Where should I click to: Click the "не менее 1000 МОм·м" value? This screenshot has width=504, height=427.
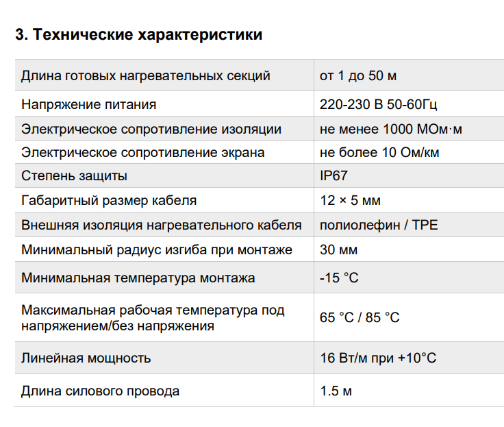tap(391, 129)
